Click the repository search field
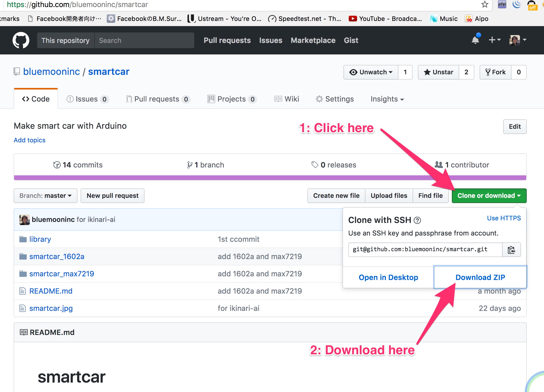This screenshot has width=544, height=392. click(x=145, y=40)
